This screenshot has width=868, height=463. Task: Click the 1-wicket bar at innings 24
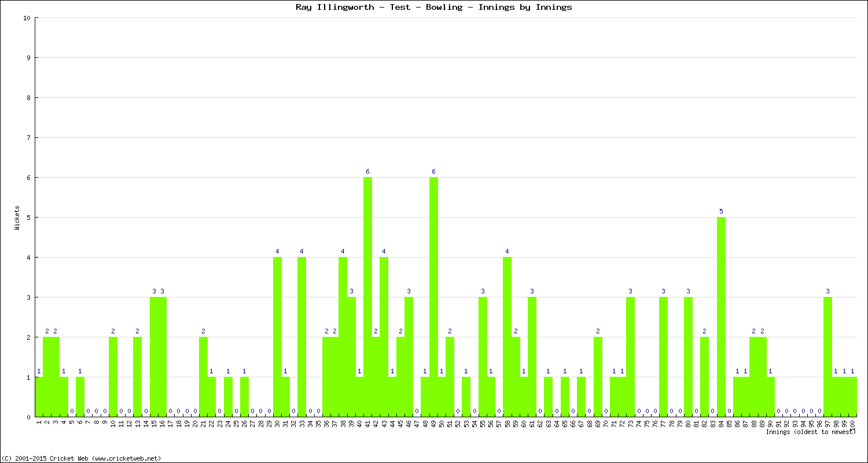228,396
